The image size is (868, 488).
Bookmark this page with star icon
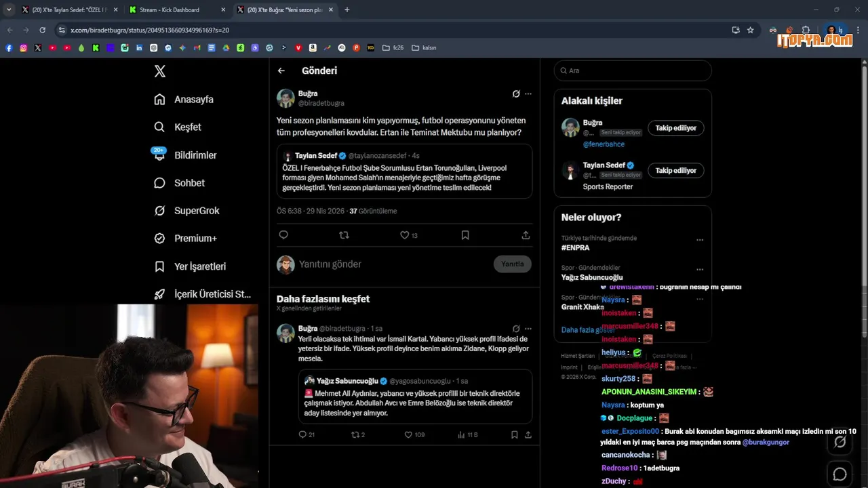click(751, 30)
